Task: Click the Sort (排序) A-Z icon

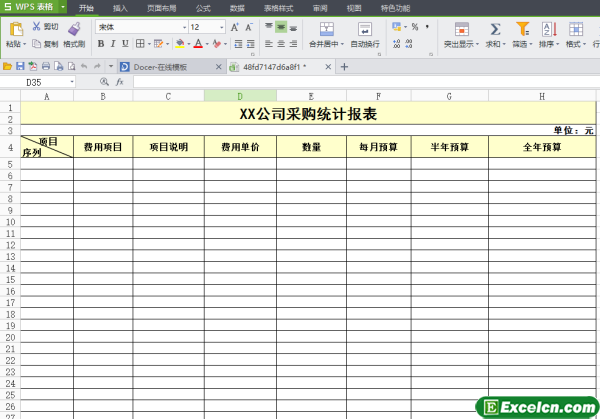Action: tap(548, 29)
